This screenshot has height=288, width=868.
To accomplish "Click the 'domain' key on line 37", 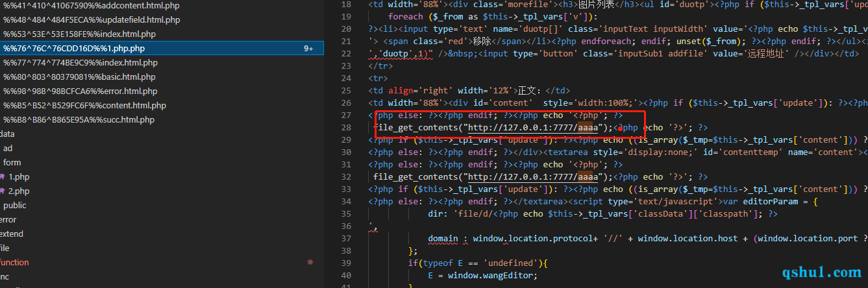I will 443,238.
